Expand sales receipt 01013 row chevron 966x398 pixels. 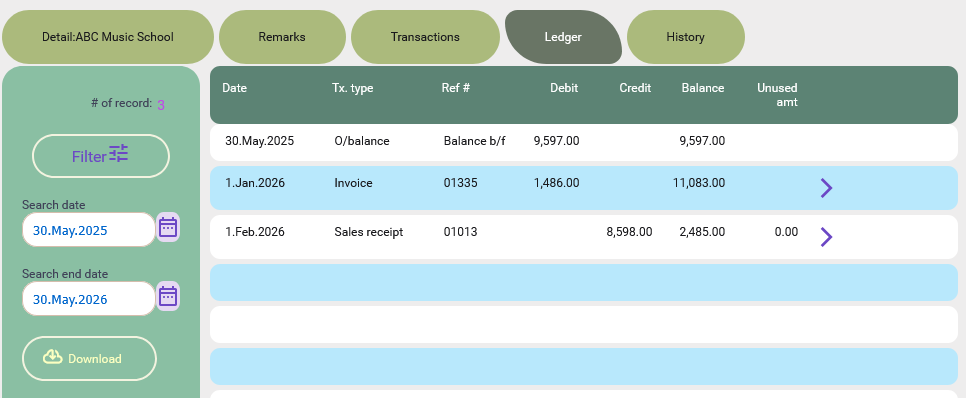click(826, 237)
